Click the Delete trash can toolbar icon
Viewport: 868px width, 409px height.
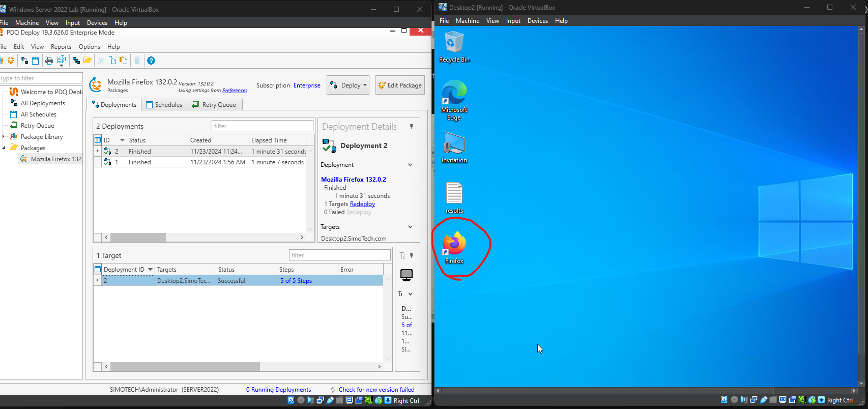pos(137,61)
